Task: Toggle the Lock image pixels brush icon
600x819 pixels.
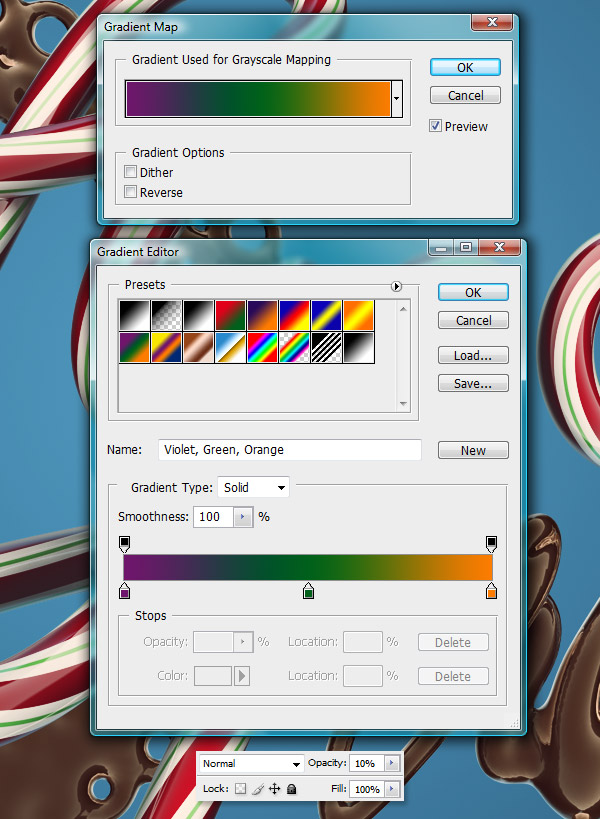Action: pos(258,789)
